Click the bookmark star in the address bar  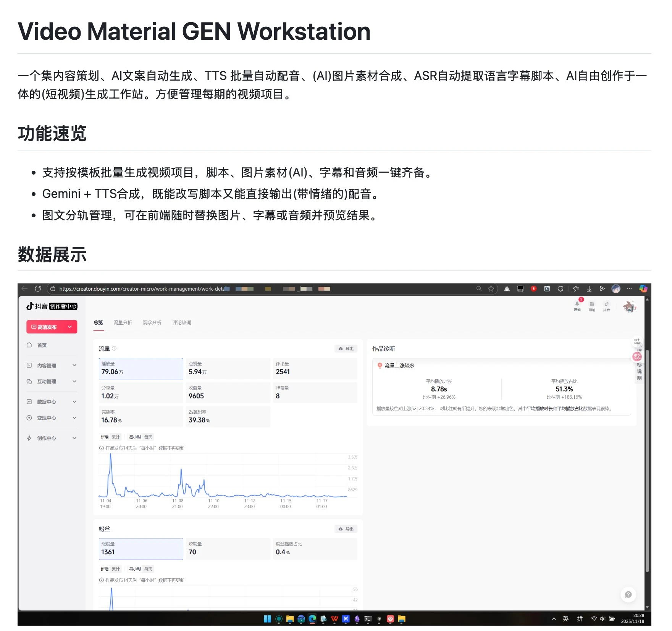[x=491, y=289]
